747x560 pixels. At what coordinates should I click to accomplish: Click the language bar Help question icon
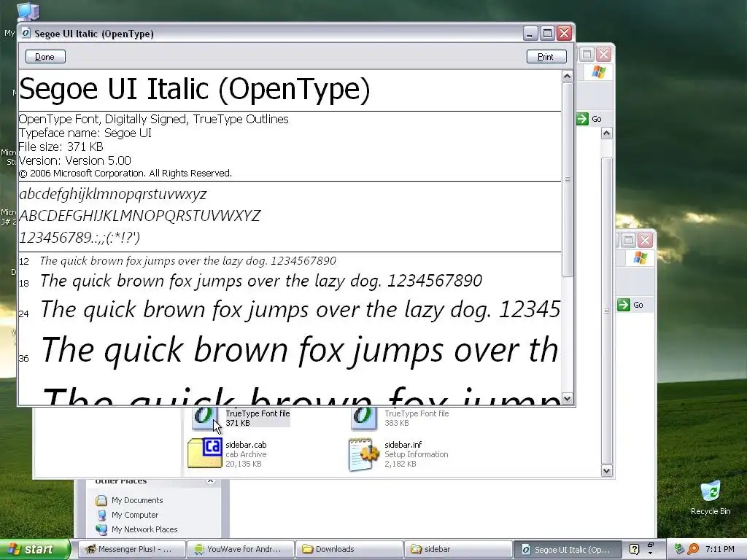tap(634, 550)
